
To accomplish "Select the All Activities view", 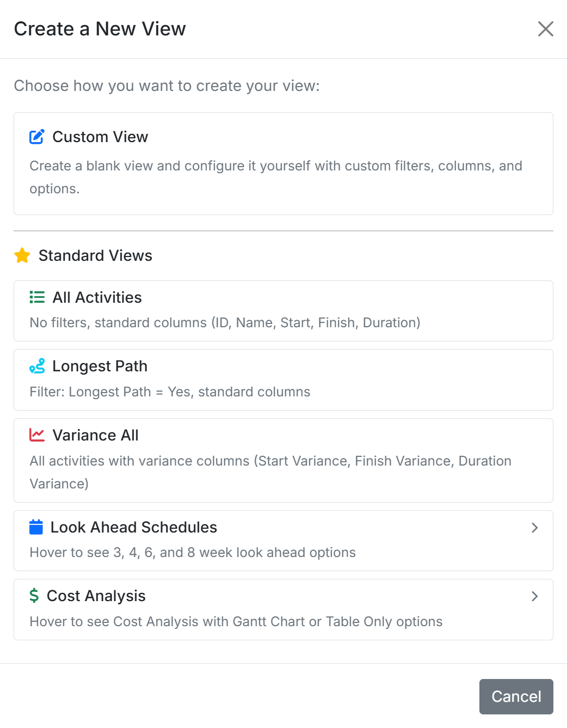I will (x=283, y=310).
